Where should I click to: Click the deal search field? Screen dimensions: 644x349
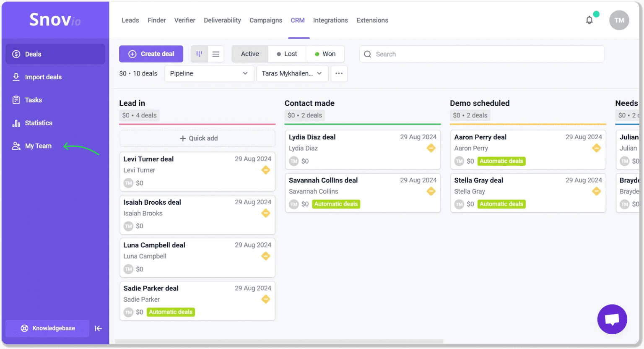click(481, 54)
